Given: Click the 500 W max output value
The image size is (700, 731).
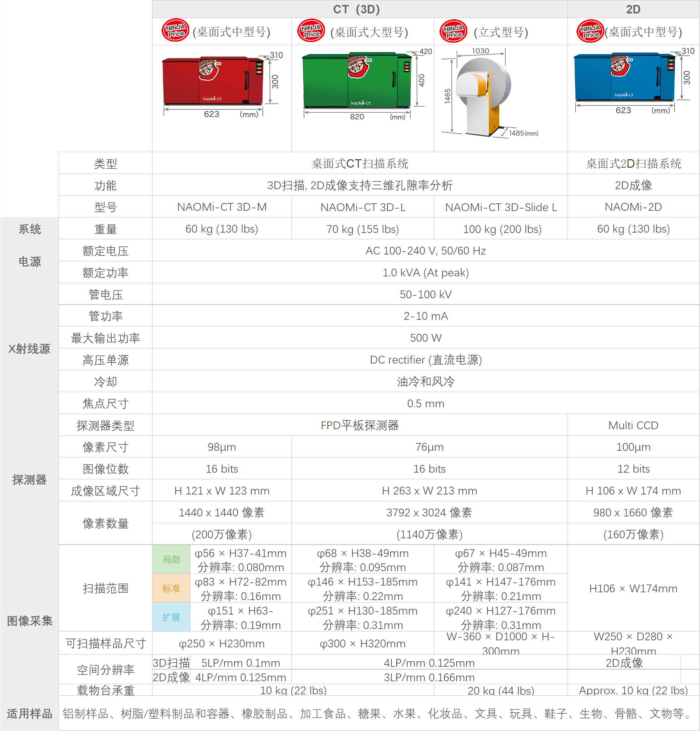Looking at the screenshot, I should (x=426, y=338).
